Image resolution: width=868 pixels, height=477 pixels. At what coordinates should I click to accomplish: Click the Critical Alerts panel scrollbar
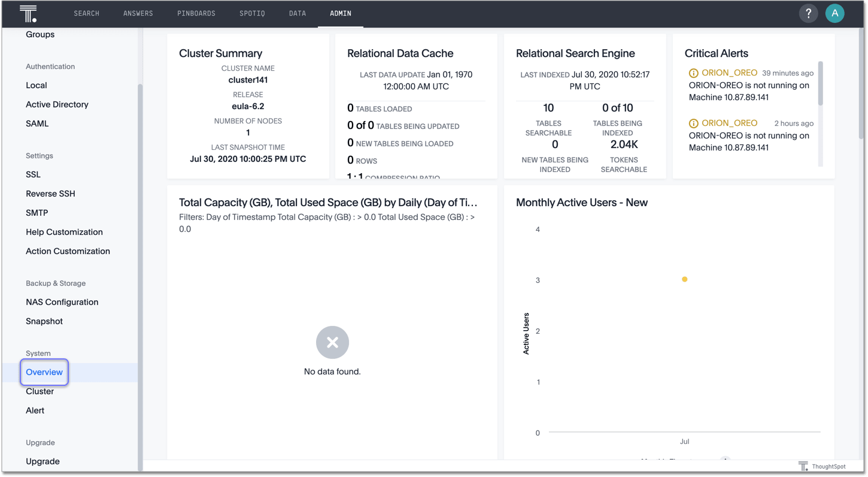820,84
